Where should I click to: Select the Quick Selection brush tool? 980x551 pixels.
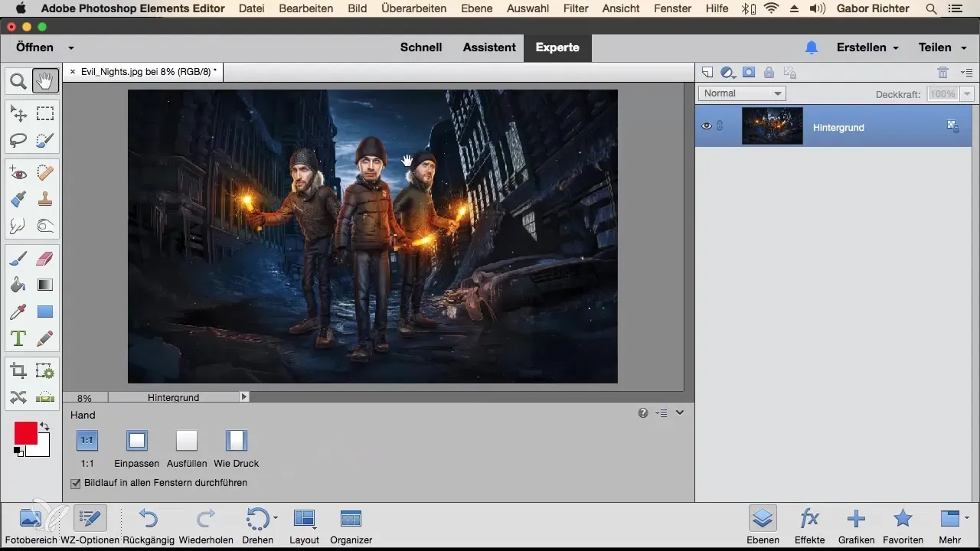point(45,140)
